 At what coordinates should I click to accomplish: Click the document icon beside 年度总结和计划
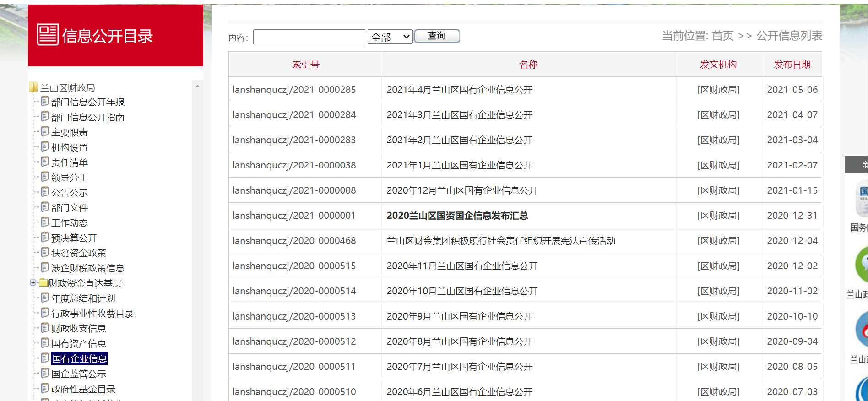point(44,298)
